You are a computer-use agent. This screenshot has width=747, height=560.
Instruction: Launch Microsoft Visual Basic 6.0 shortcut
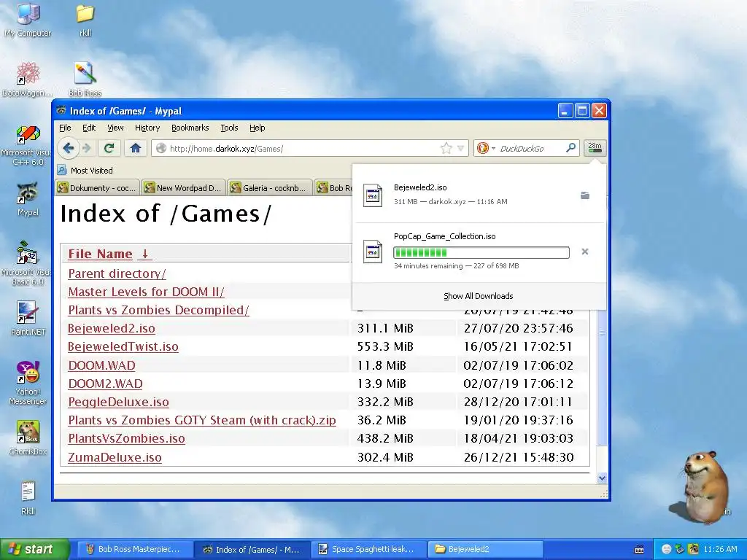point(28,263)
